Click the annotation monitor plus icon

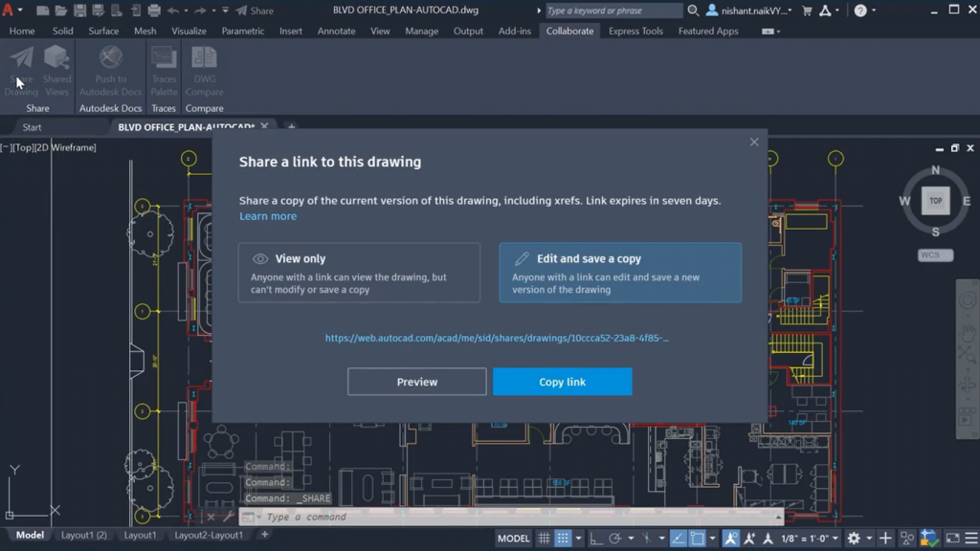(885, 539)
